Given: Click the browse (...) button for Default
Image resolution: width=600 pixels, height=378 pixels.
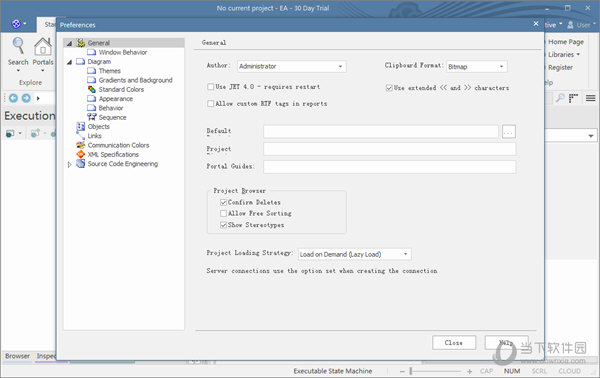Looking at the screenshot, I should tap(509, 132).
